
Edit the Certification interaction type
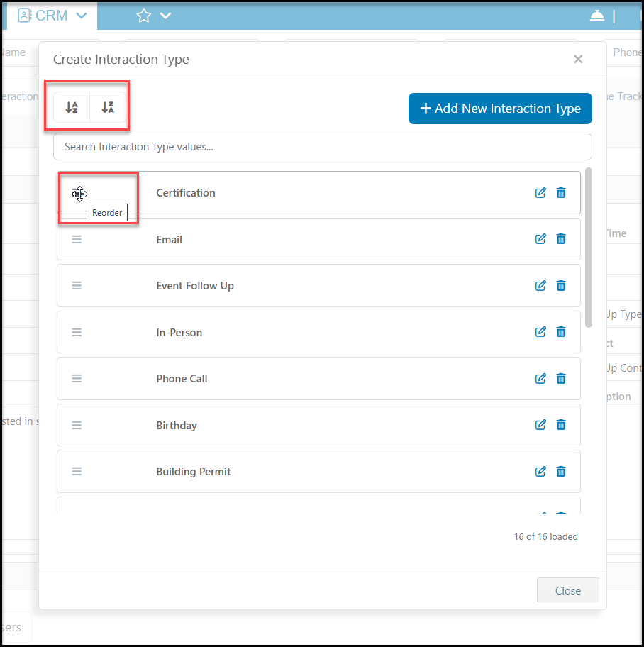coord(540,193)
